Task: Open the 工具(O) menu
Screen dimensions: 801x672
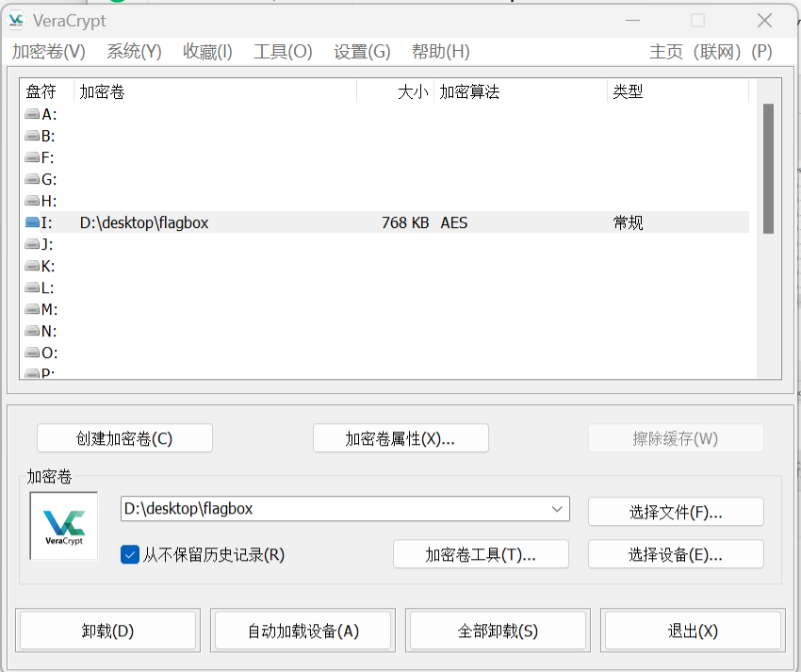Action: pyautogui.click(x=283, y=51)
